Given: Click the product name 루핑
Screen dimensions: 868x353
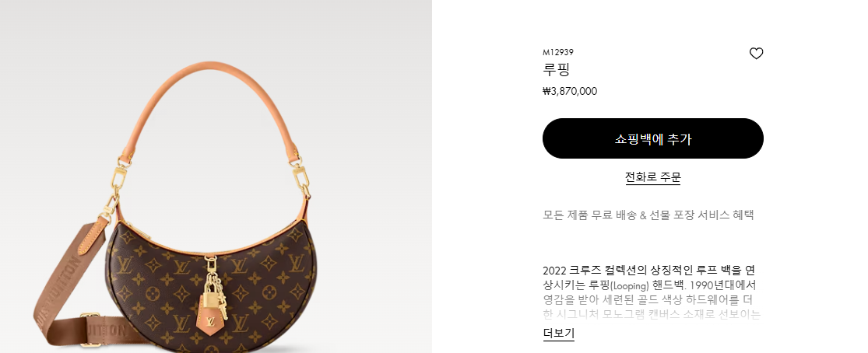Looking at the screenshot, I should tap(557, 70).
